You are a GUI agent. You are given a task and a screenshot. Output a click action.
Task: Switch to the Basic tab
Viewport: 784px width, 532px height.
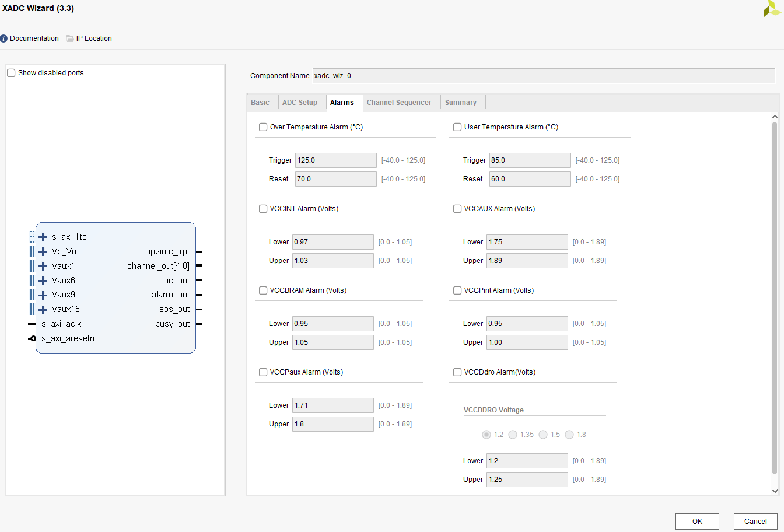point(260,103)
